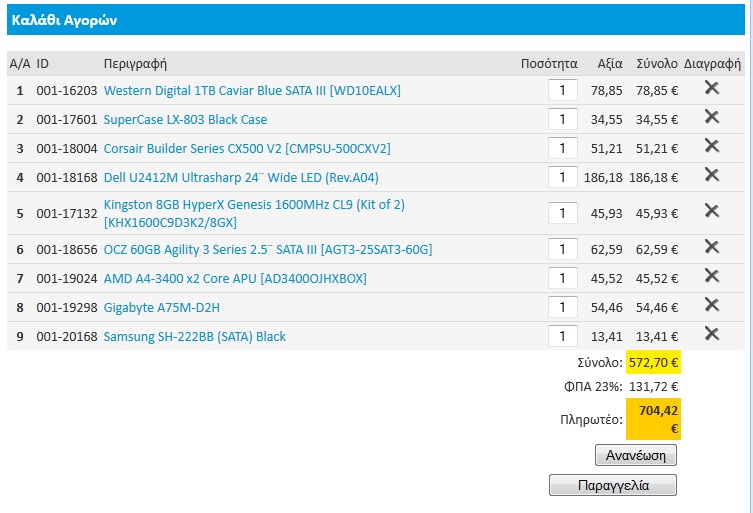The width and height of the screenshot is (753, 513).
Task: Click the Περιγραφή column header
Action: pyautogui.click(x=135, y=63)
